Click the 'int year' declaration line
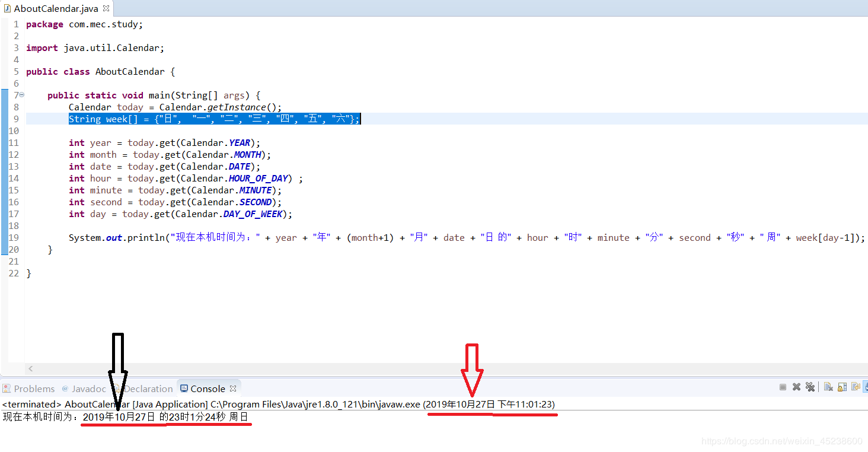Screen dimensions: 868x452 [x=164, y=143]
